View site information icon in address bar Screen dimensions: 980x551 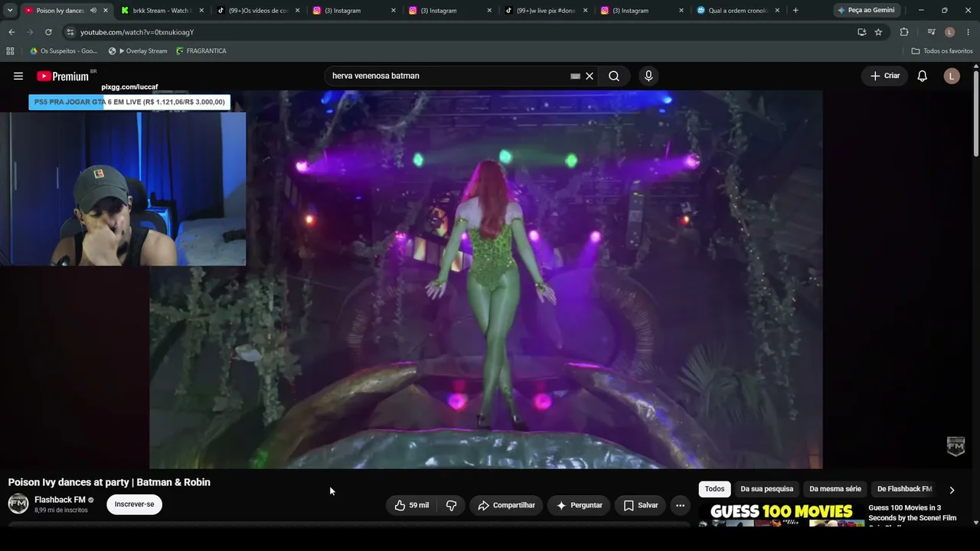pos(70,32)
